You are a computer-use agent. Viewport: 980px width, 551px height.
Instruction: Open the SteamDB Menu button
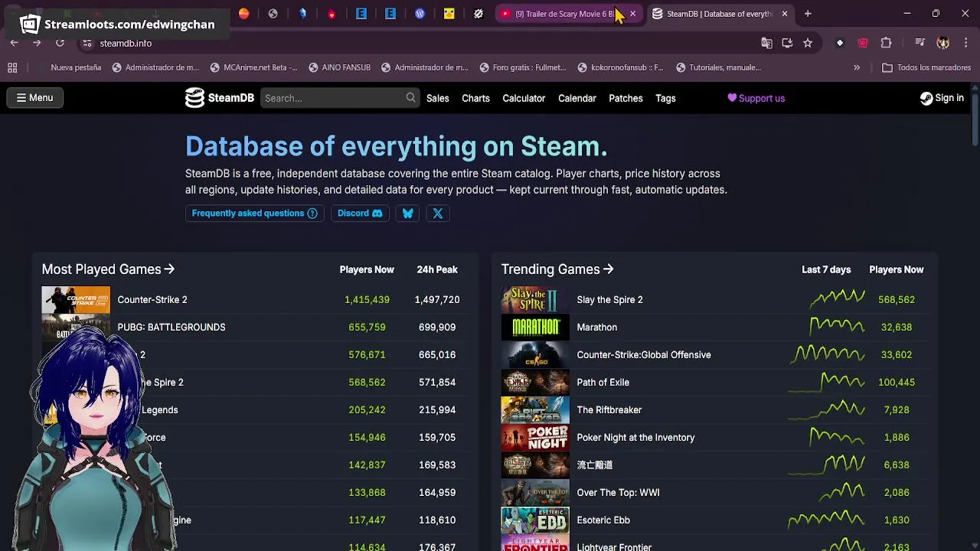34,98
